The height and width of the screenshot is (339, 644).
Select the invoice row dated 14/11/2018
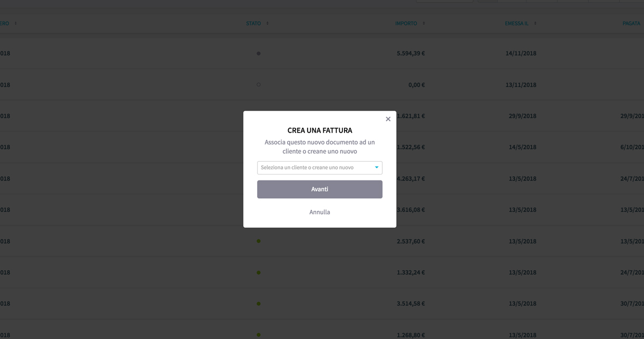pyautogui.click(x=322, y=54)
